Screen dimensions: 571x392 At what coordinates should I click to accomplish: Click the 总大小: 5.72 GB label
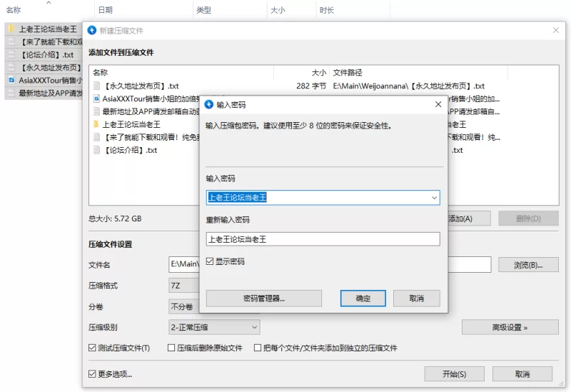click(115, 218)
